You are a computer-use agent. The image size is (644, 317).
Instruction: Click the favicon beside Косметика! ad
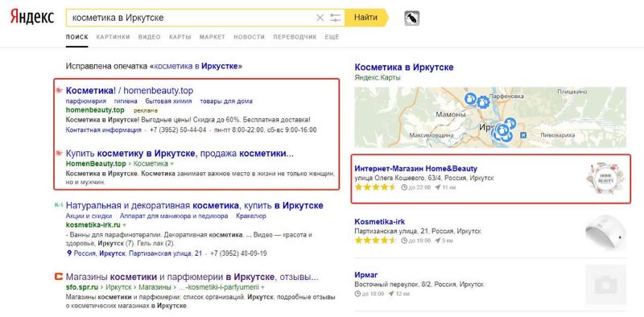tap(59, 90)
